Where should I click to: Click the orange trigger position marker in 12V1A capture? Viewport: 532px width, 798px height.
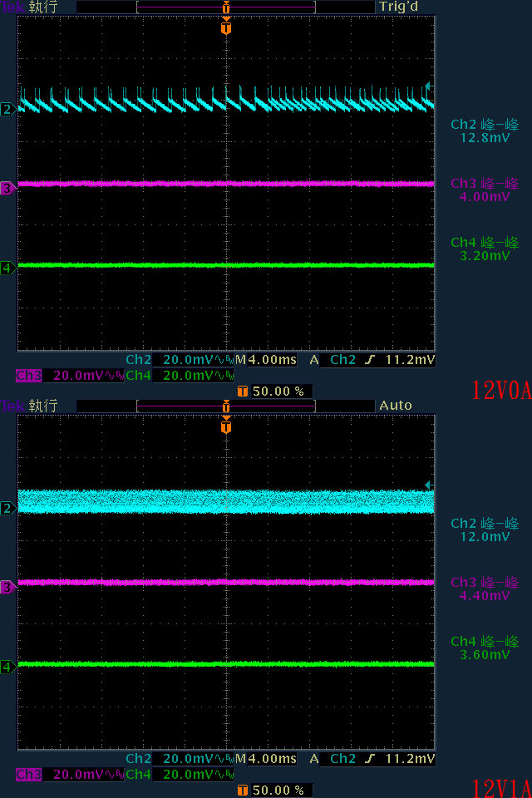tap(226, 426)
